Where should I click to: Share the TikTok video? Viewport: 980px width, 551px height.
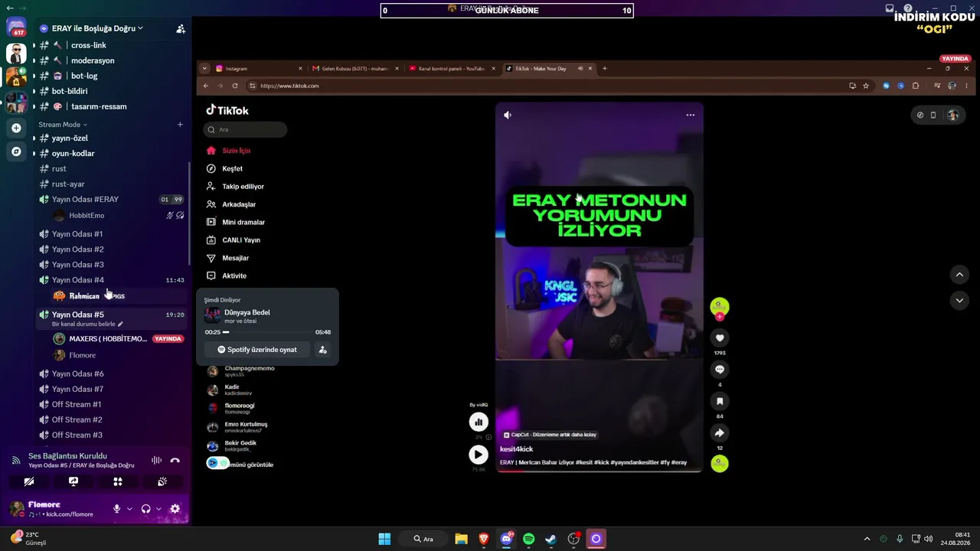720,433
